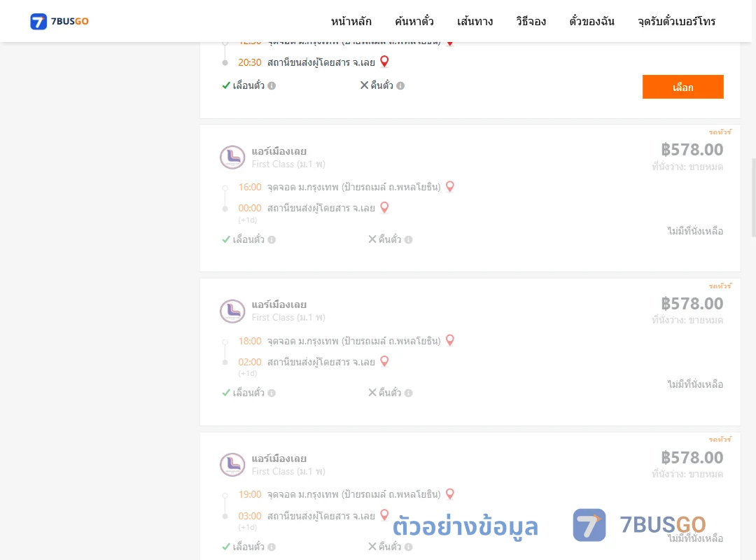Viewport: 756px width, 560px height.
Task: Open คืนตั๋ว info icon in 16:00 trip
Action: click(408, 239)
